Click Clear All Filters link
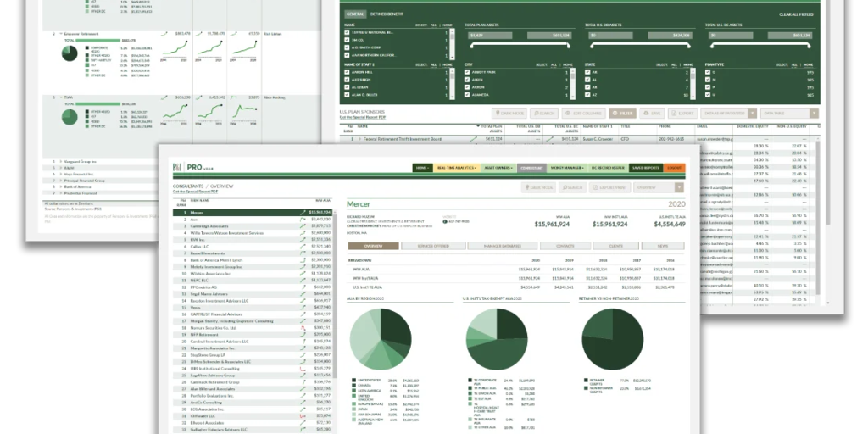The width and height of the screenshot is (868, 434). pos(795,14)
